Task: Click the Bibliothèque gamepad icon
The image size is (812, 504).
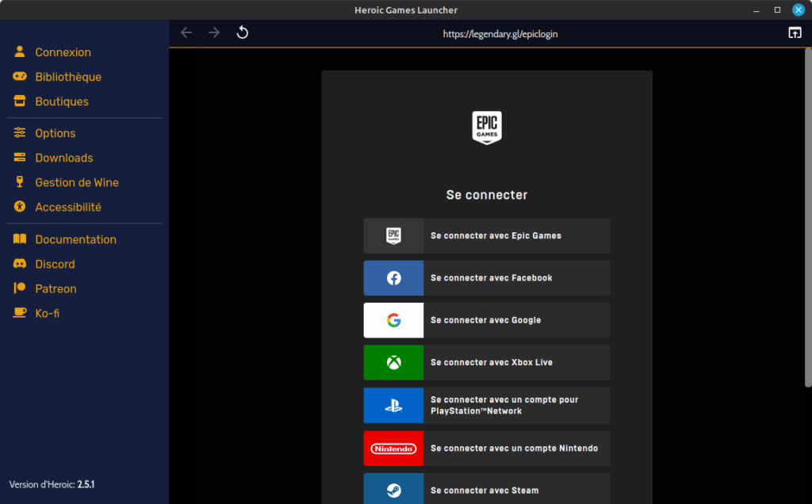Action: [20, 77]
